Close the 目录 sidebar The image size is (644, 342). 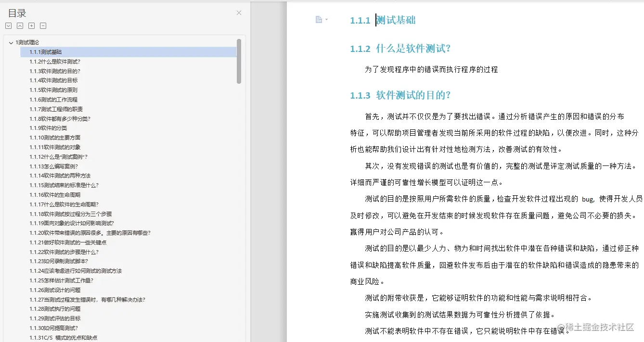click(239, 13)
